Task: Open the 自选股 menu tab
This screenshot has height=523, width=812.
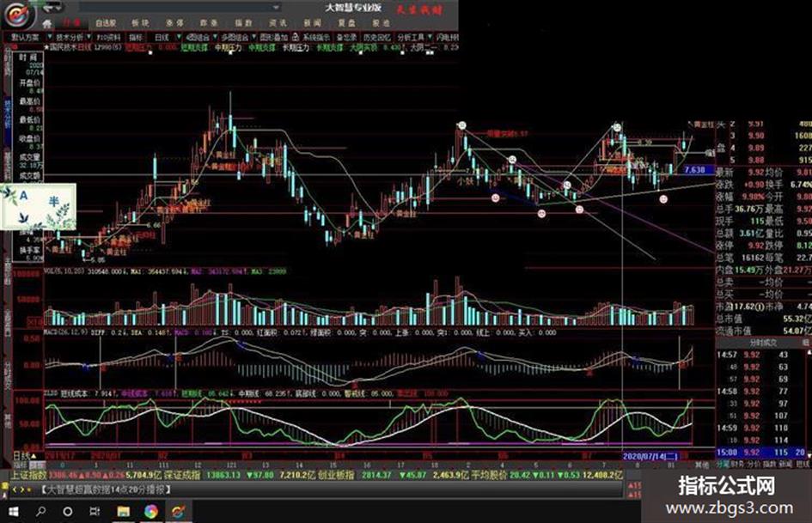Action: [106, 23]
